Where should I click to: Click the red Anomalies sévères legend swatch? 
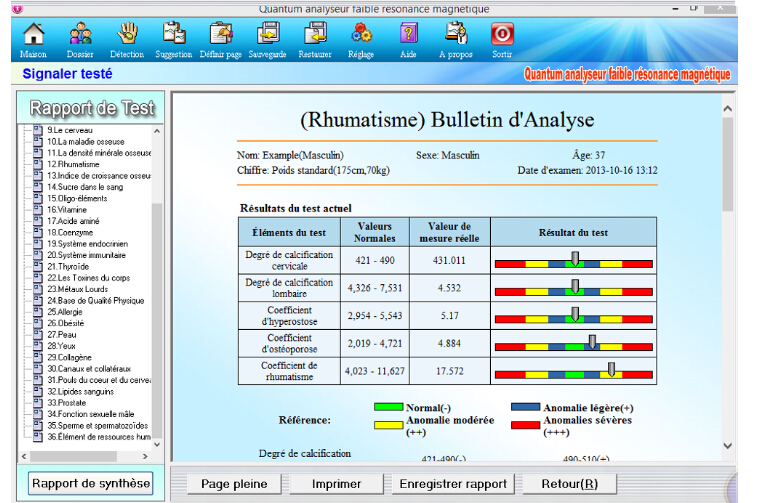(x=525, y=425)
